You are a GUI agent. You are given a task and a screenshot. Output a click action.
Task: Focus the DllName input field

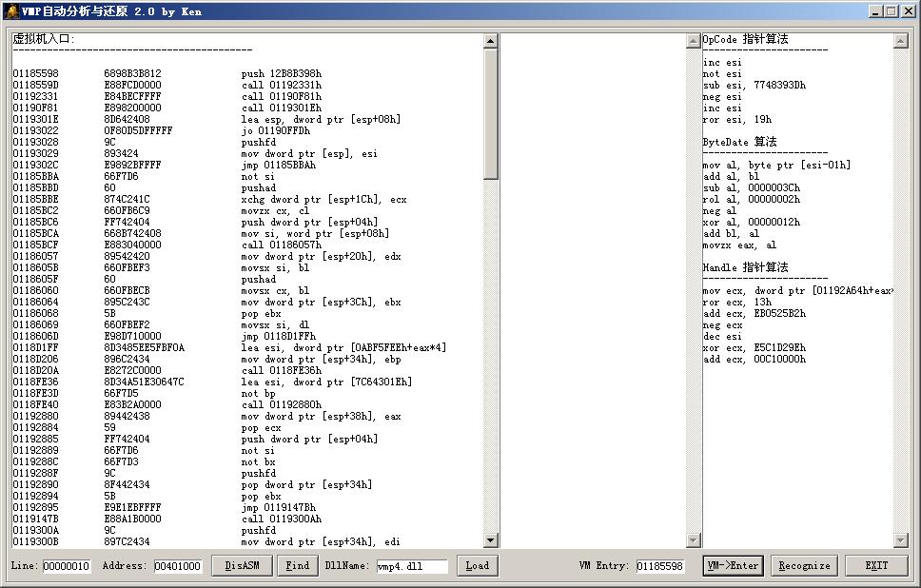point(412,566)
